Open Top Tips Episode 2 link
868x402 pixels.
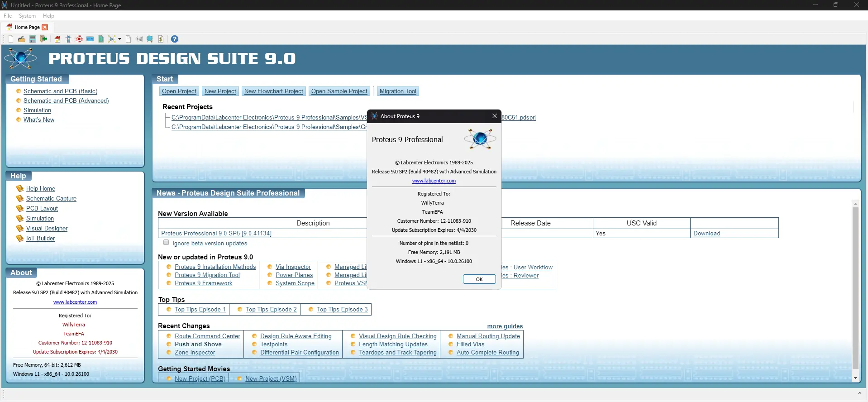click(x=272, y=310)
